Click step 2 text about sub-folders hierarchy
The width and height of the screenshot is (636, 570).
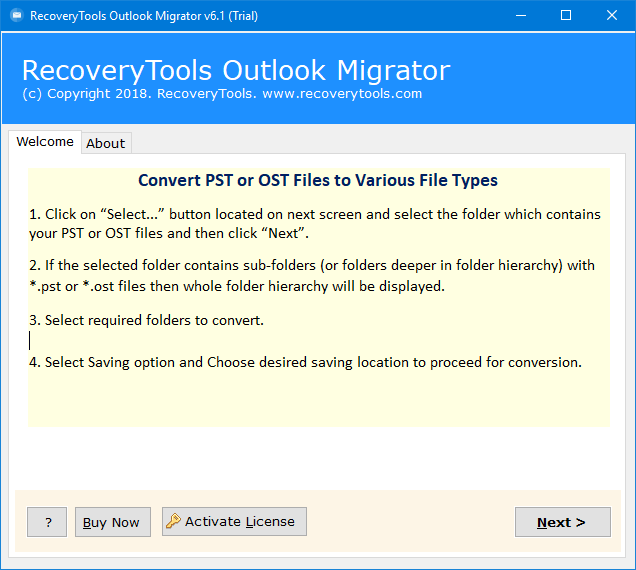(312, 276)
